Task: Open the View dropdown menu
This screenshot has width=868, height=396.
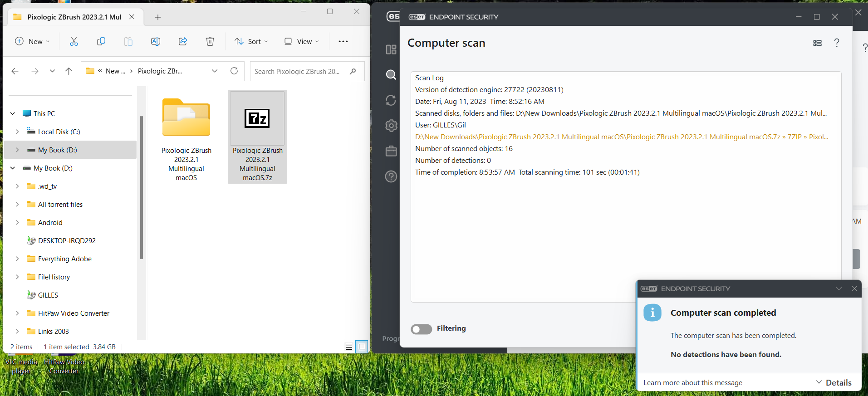Action: coord(302,41)
